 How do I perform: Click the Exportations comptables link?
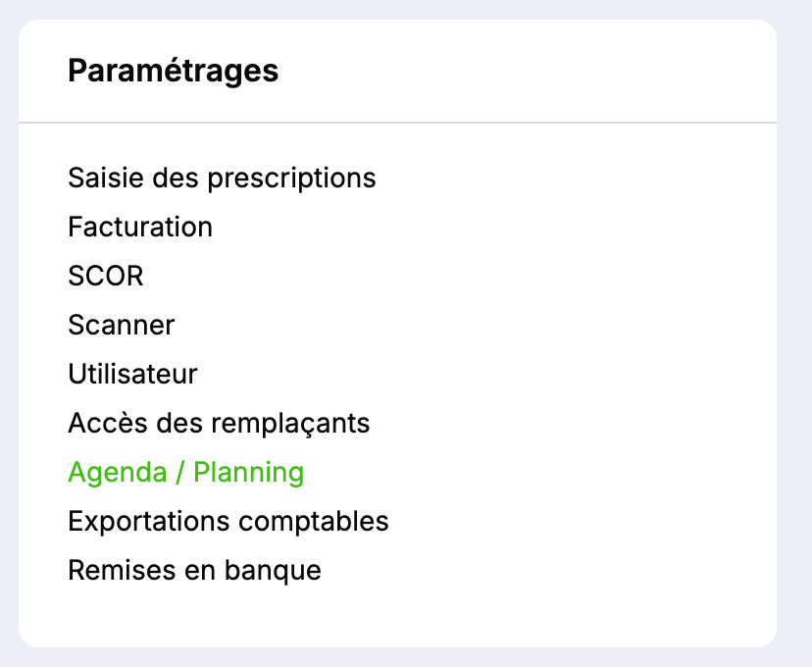[x=228, y=522]
